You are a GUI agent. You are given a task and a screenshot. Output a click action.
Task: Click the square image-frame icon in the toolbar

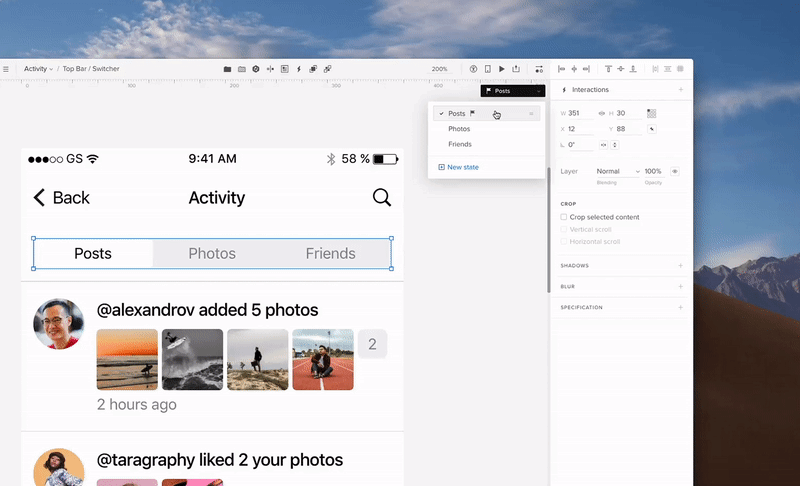tap(285, 69)
